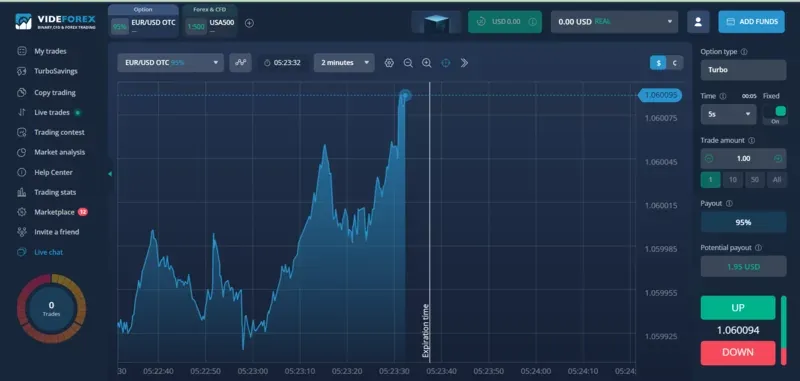The image size is (800, 381).
Task: Open chart settings gear icon
Action: (x=389, y=63)
